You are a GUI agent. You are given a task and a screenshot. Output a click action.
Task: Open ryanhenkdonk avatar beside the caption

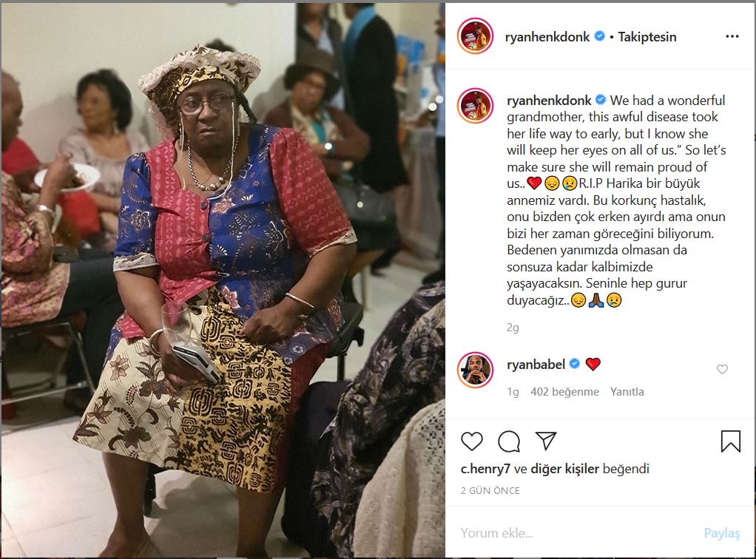click(476, 106)
